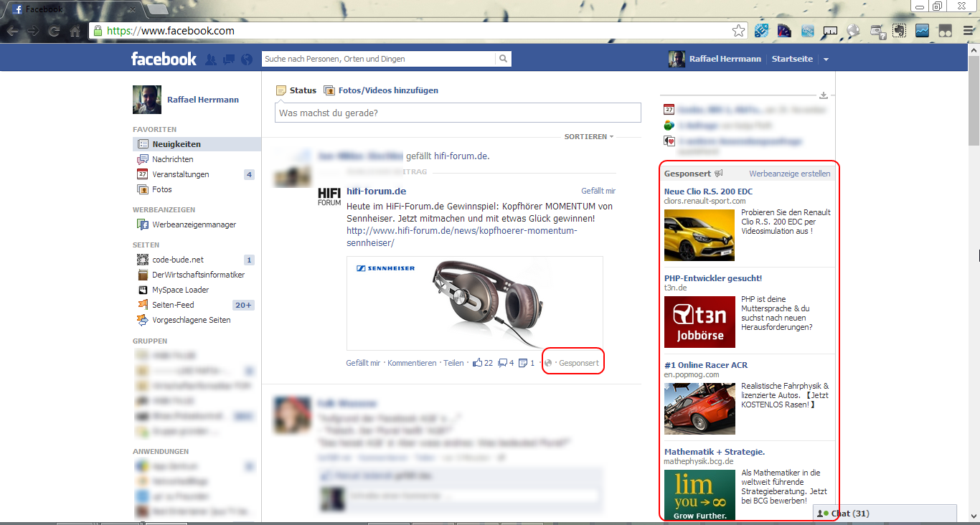This screenshot has height=525, width=980.
Task: Bookmark this page with the star icon
Action: pos(738,31)
